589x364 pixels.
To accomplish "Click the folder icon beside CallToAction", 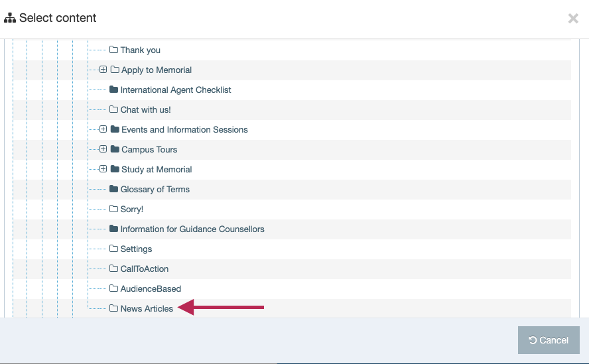I will [113, 269].
